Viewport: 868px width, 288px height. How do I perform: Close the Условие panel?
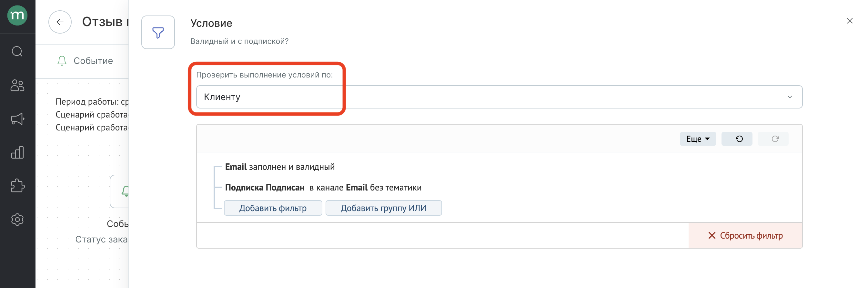850,21
